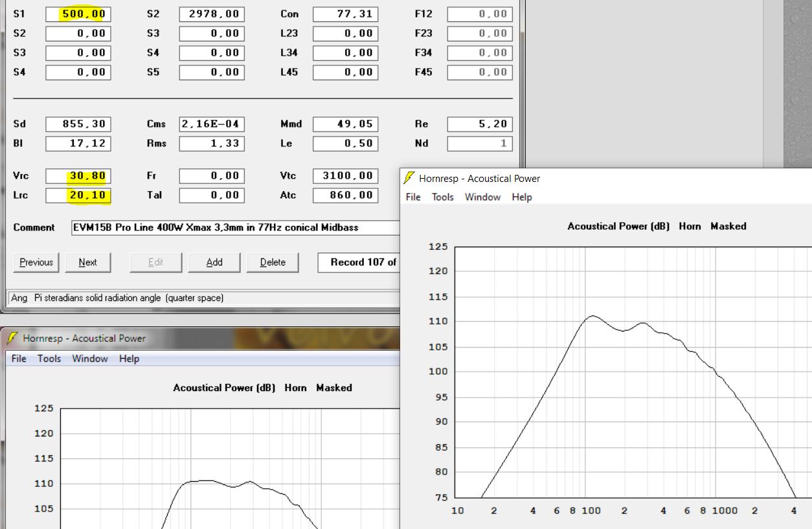Image resolution: width=812 pixels, height=529 pixels.
Task: Click Hornresp lightning icon in right Acoustical Power window
Action: 409,178
